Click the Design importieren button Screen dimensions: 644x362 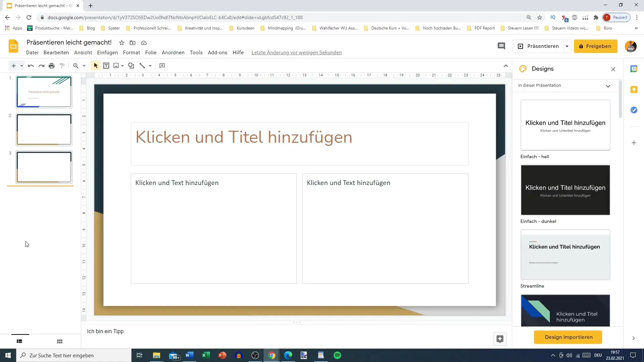pos(568,337)
